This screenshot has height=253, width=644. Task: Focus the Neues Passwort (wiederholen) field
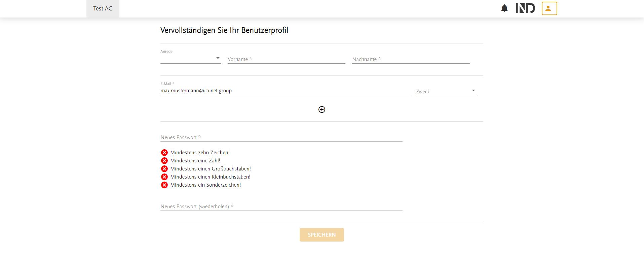pyautogui.click(x=281, y=206)
